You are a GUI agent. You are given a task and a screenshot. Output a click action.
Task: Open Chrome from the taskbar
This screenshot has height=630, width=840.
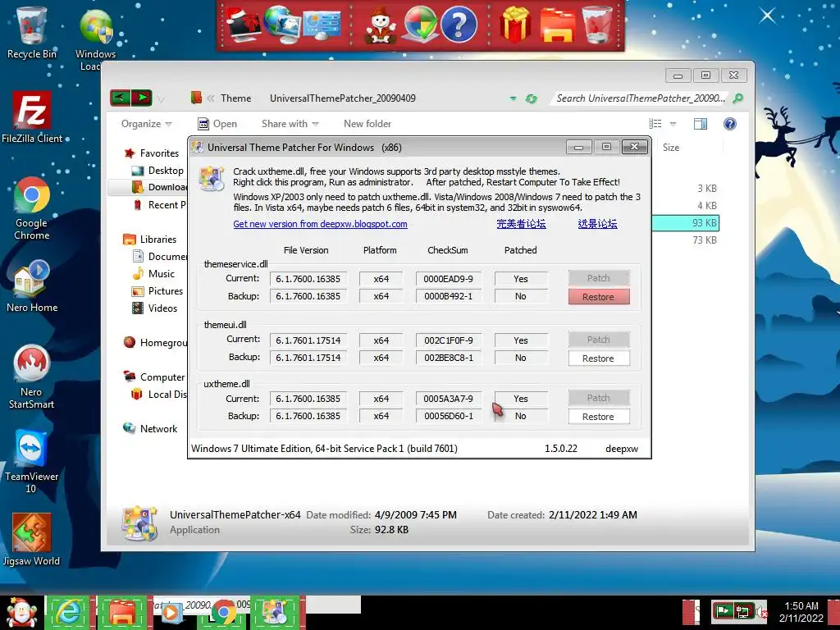224,613
